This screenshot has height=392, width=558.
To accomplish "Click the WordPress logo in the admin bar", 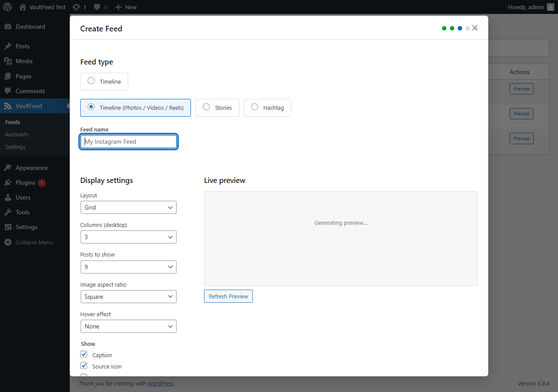I will tap(7, 7).
